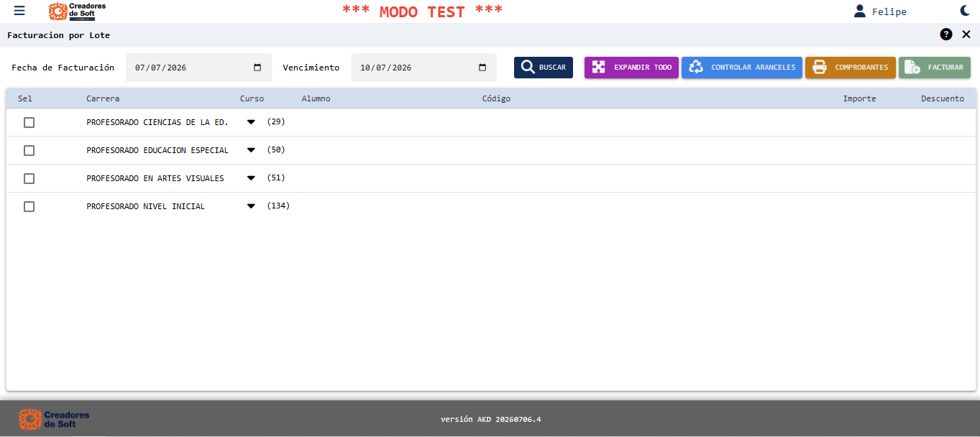Image resolution: width=980 pixels, height=437 pixels.
Task: Open calendar picker for Vencimiento date
Action: pyautogui.click(x=482, y=68)
